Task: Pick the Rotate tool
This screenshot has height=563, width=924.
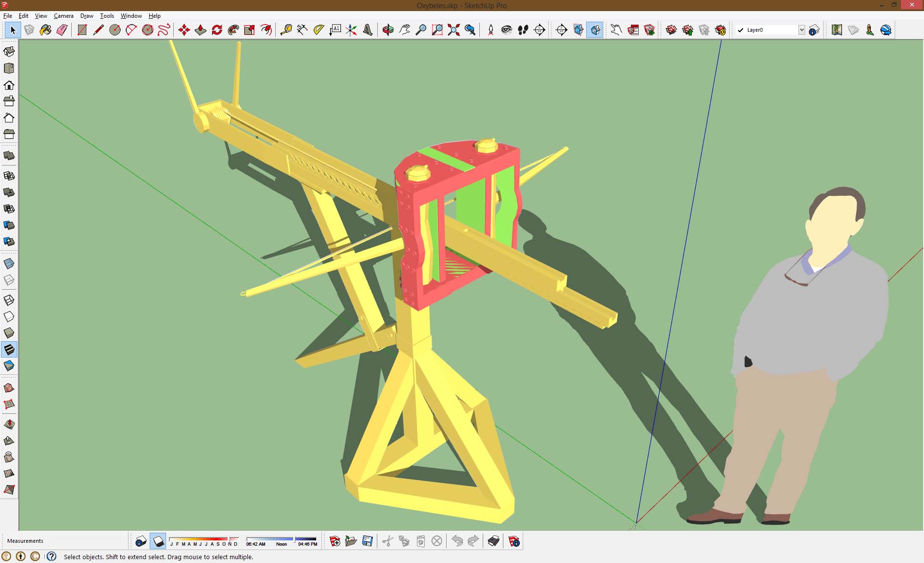Action: [217, 30]
